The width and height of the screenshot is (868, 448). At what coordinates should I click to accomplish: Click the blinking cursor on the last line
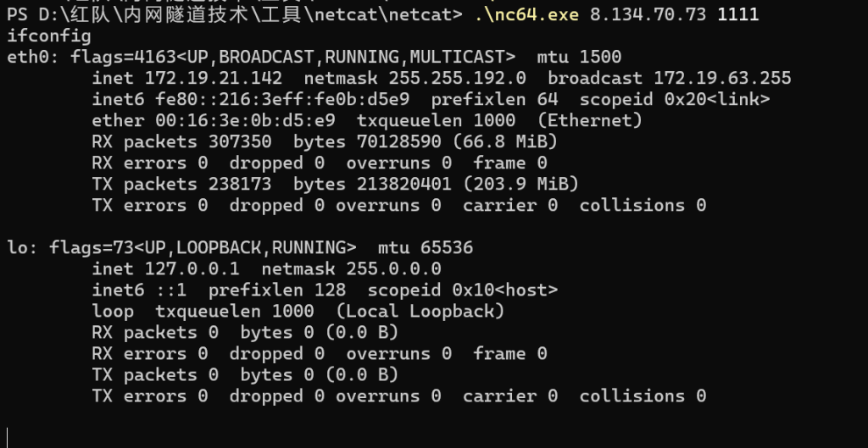click(x=8, y=437)
